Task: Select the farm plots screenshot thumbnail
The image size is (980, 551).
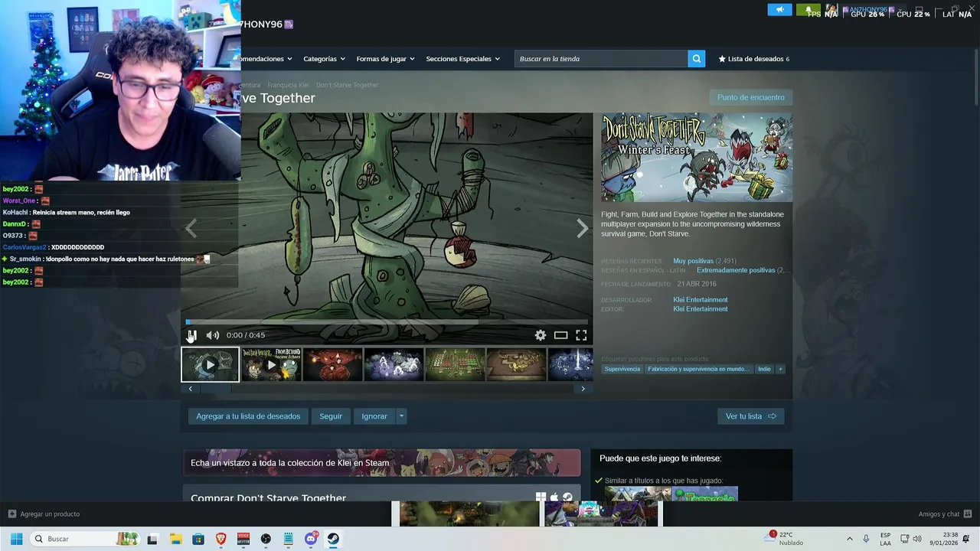Action: pos(455,365)
